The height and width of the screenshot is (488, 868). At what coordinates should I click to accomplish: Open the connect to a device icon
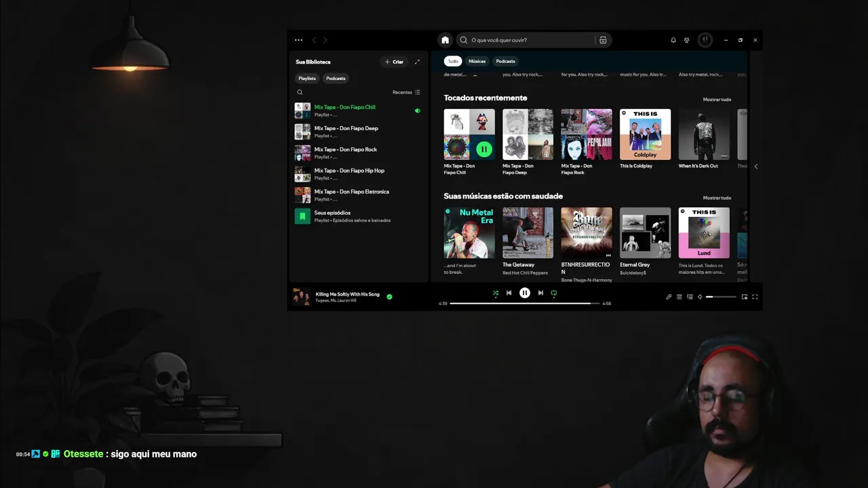tap(690, 297)
